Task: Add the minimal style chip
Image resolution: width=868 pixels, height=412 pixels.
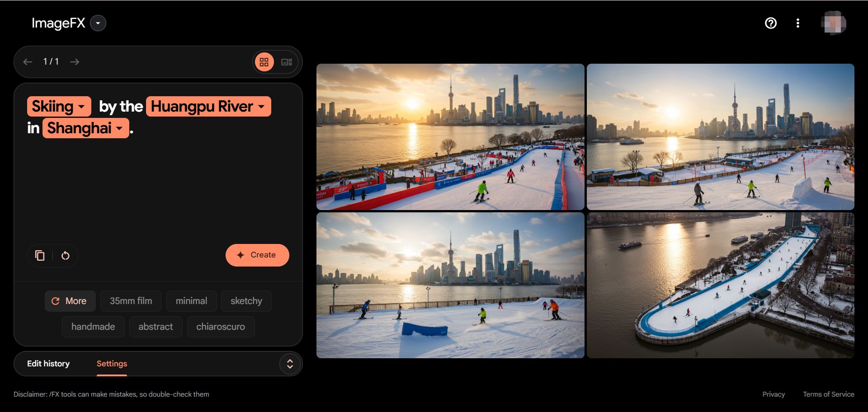Action: pyautogui.click(x=192, y=301)
